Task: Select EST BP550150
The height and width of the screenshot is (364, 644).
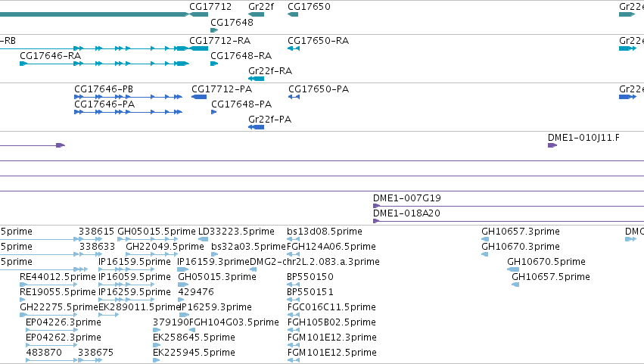Action: click(x=310, y=277)
